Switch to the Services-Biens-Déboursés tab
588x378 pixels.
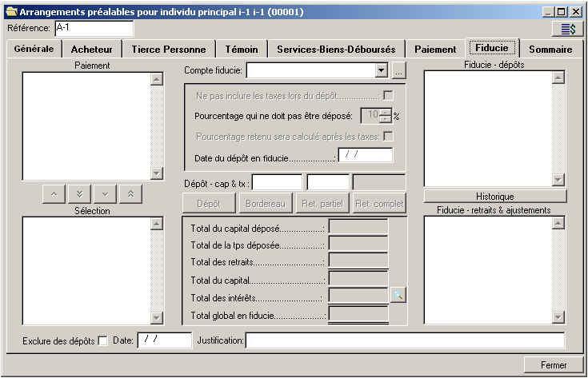336,50
